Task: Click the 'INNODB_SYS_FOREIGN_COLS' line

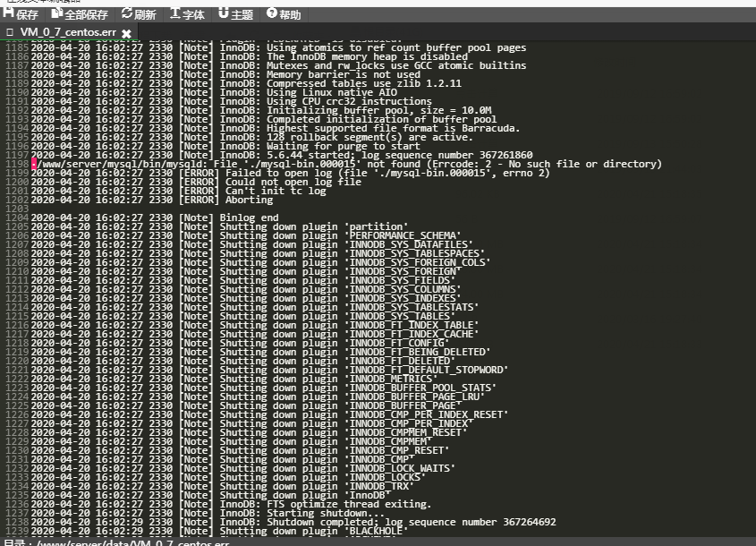Action: (260, 262)
